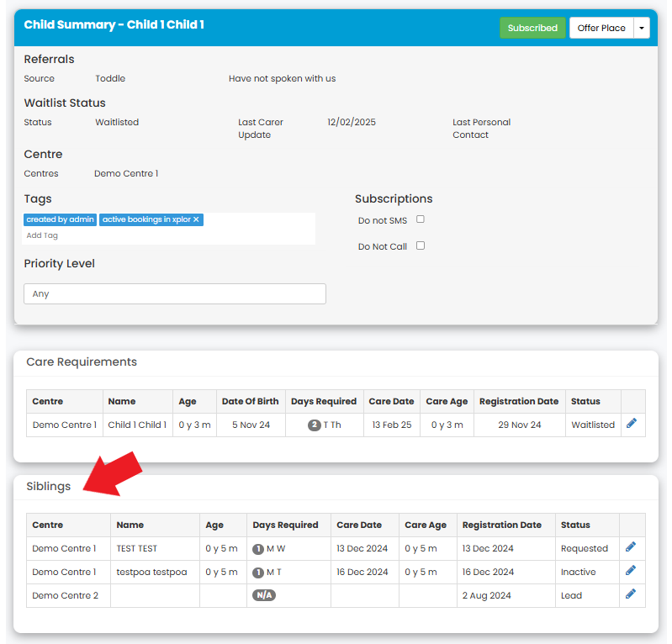Image resolution: width=672 pixels, height=644 pixels.
Task: Enable the Do not SMS checkbox
Action: pos(421,219)
